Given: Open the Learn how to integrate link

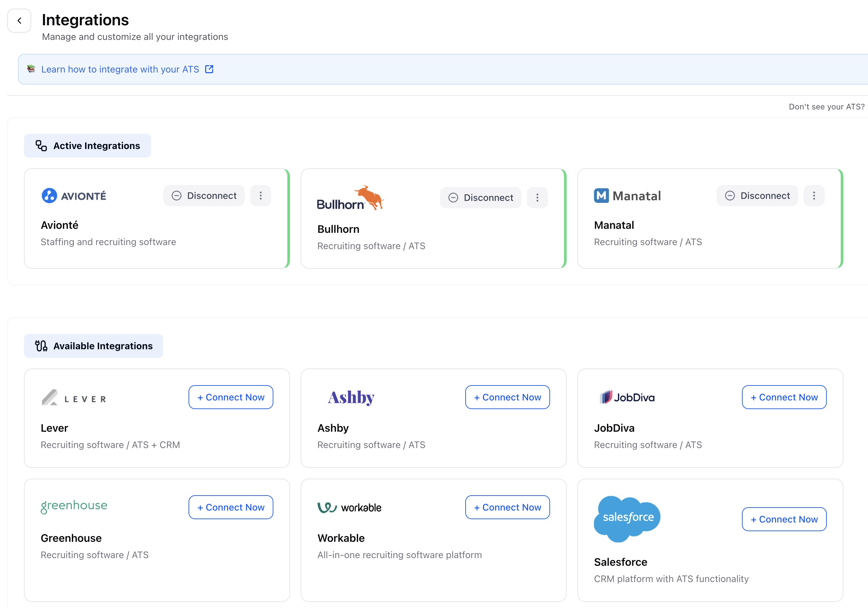Looking at the screenshot, I should pos(120,69).
